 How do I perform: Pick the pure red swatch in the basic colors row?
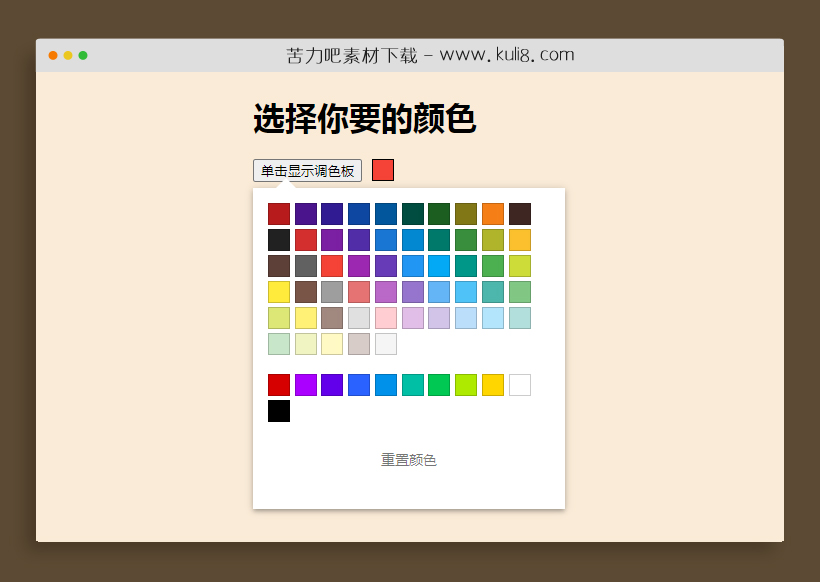[279, 385]
